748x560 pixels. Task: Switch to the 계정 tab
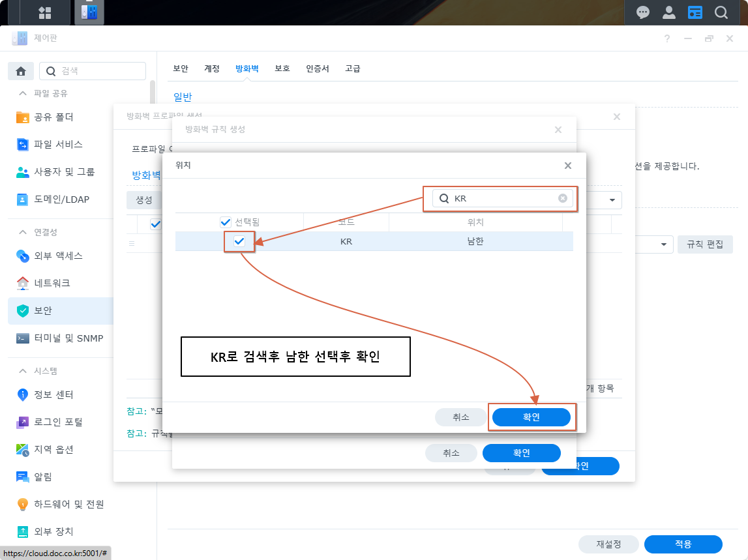click(212, 68)
